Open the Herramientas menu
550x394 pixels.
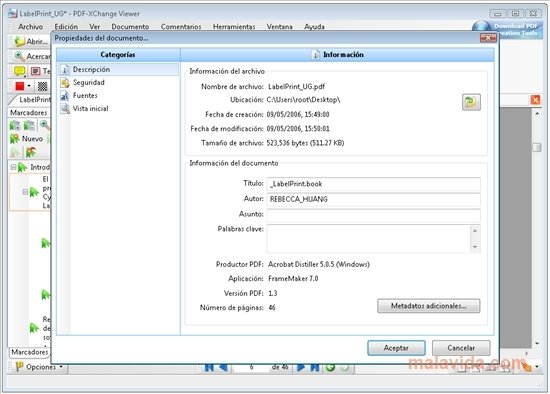234,27
